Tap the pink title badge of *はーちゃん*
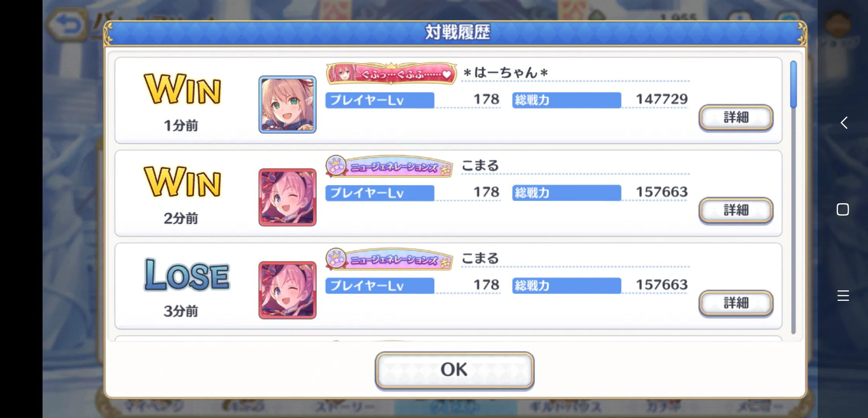The height and width of the screenshot is (418, 868). (x=391, y=73)
